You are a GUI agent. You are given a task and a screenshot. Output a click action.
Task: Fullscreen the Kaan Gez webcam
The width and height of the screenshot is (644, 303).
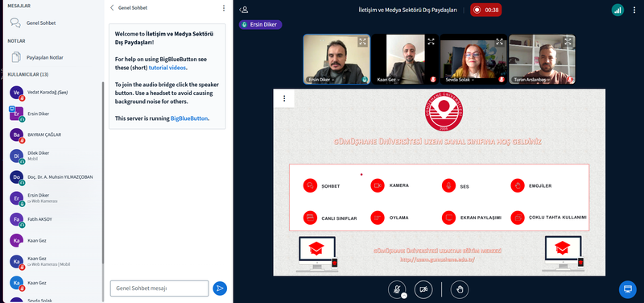[x=431, y=42]
